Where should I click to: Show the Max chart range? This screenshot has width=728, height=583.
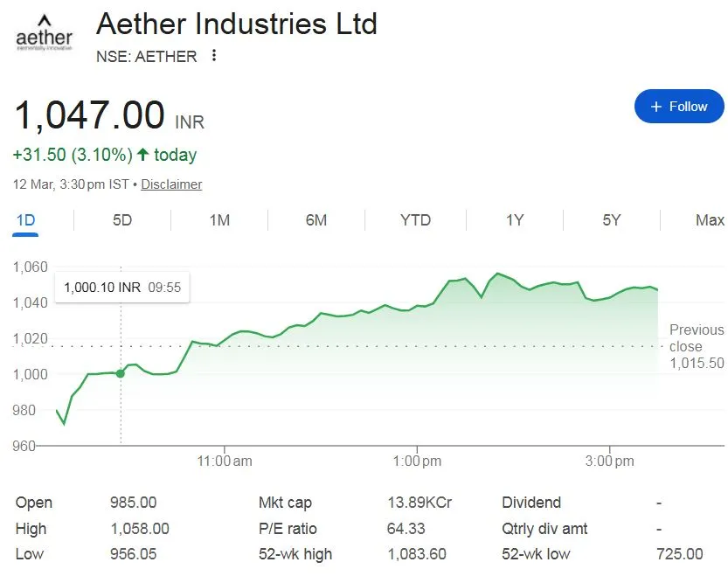tap(710, 220)
